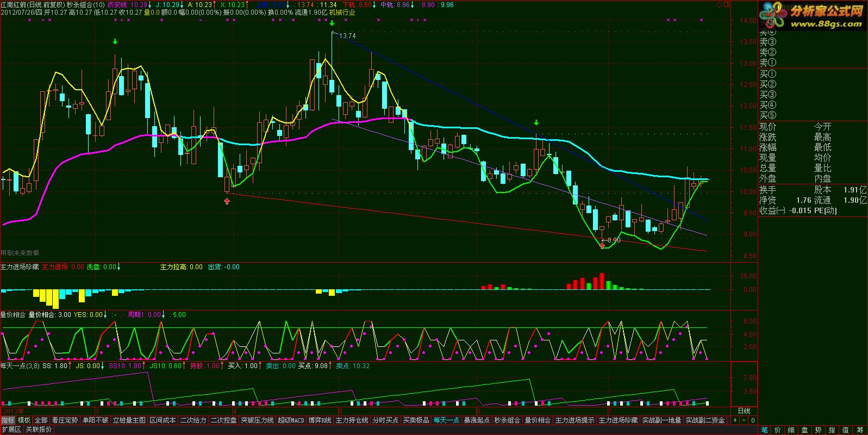
Task: Apply the 实战副二资金 indicator
Action: click(705, 420)
